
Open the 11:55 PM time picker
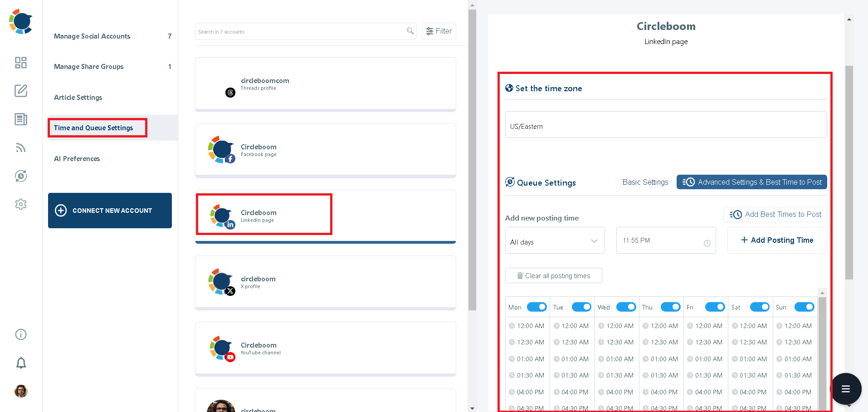pos(665,240)
